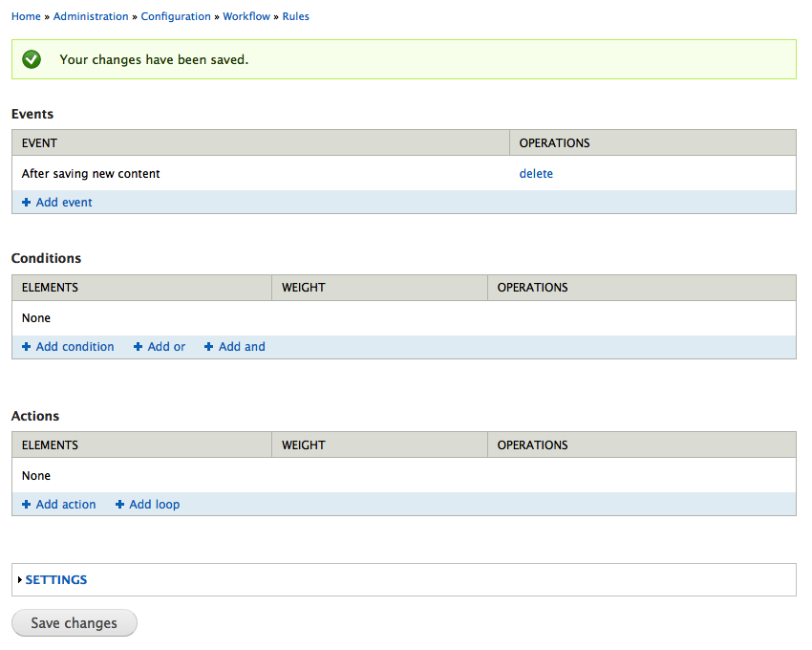Screen dimensions: 812x650
Task: Select the Rules breadcrumb link
Action: tap(296, 16)
